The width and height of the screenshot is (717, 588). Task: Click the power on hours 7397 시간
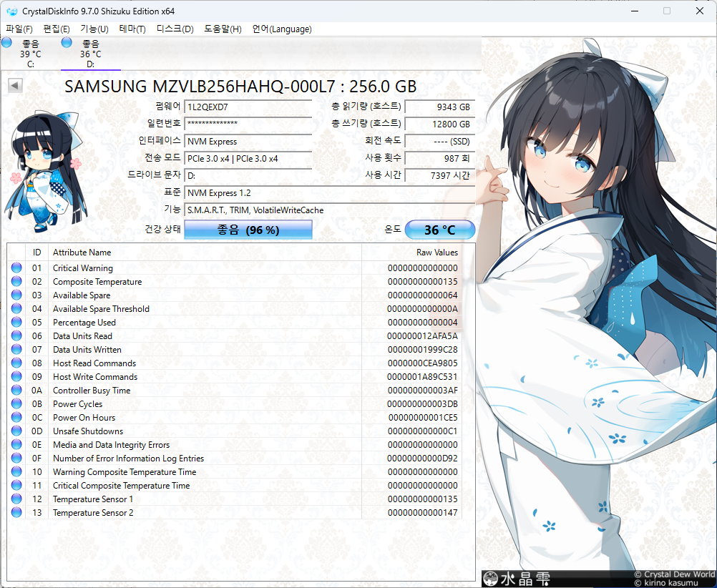pyautogui.click(x=440, y=175)
